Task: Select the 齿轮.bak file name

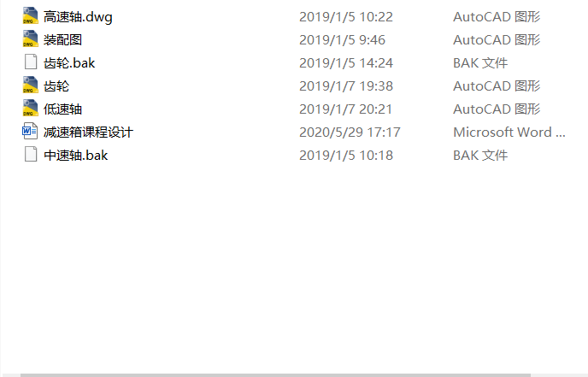Action: (72, 63)
